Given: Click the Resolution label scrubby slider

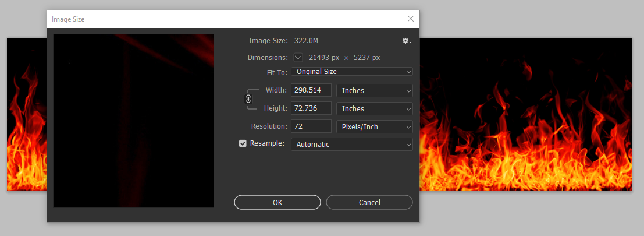Looking at the screenshot, I should click(x=269, y=126).
